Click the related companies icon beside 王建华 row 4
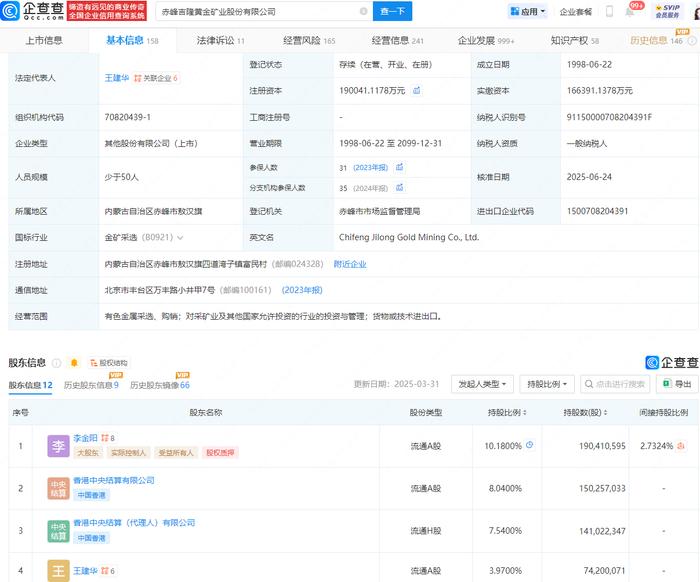This screenshot has width=700, height=582. [107, 570]
